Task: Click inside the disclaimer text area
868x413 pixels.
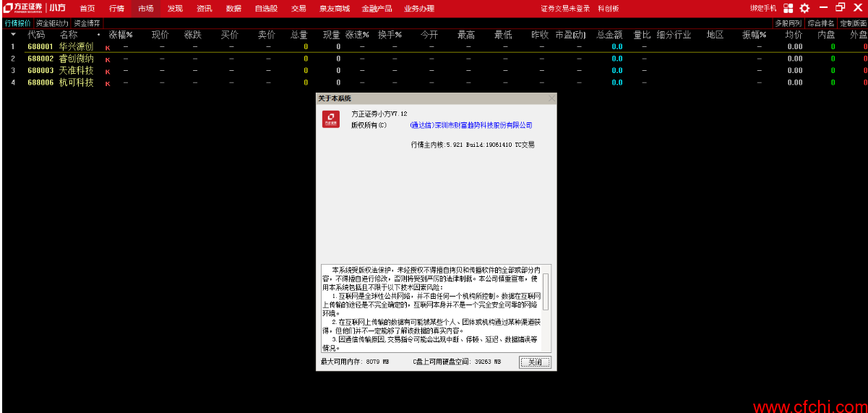Action: click(x=431, y=308)
